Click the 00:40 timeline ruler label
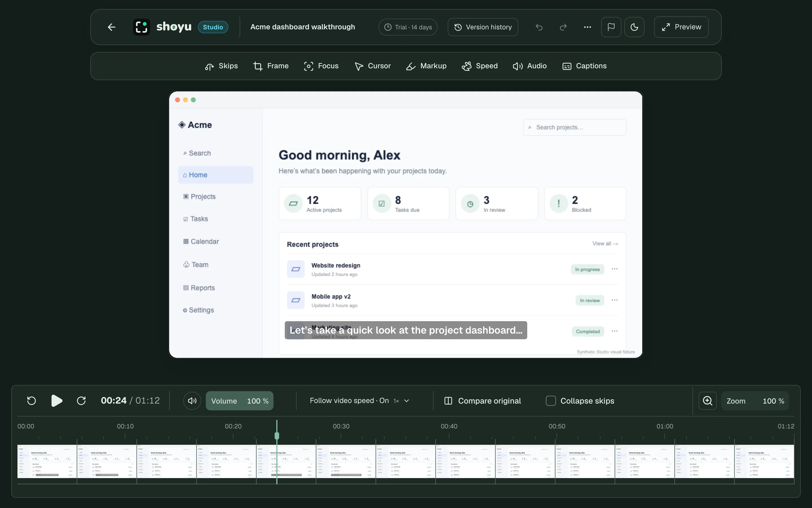 pyautogui.click(x=449, y=426)
